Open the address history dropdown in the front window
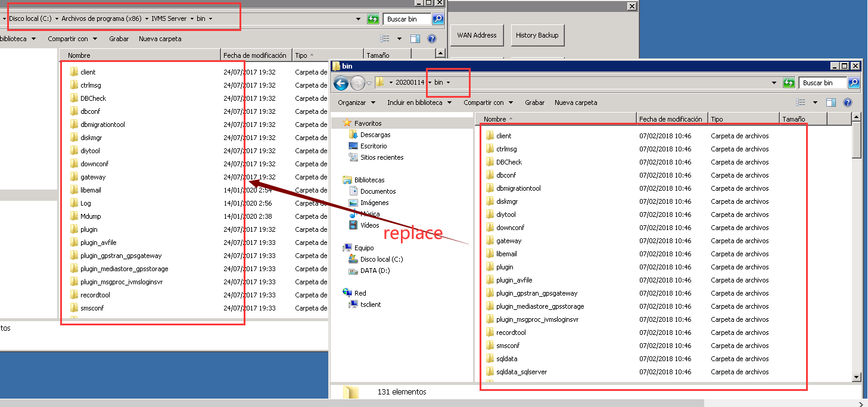868x407 pixels. pos(774,83)
